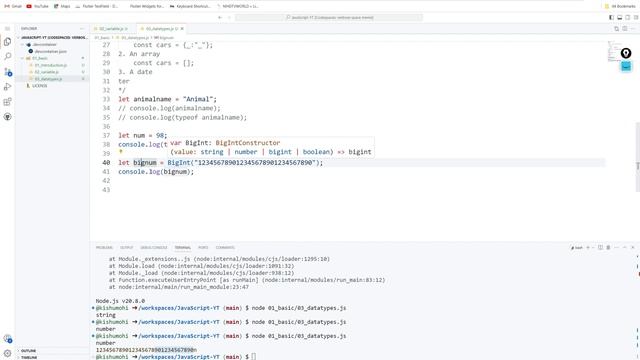640x360 pixels.
Task: Click the Gmail bookmark
Action: (13, 6)
